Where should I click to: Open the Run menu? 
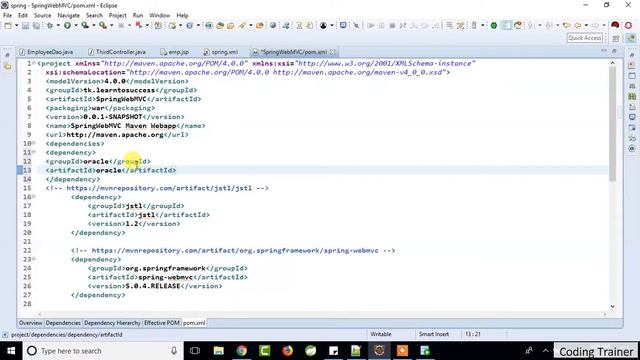(138, 15)
